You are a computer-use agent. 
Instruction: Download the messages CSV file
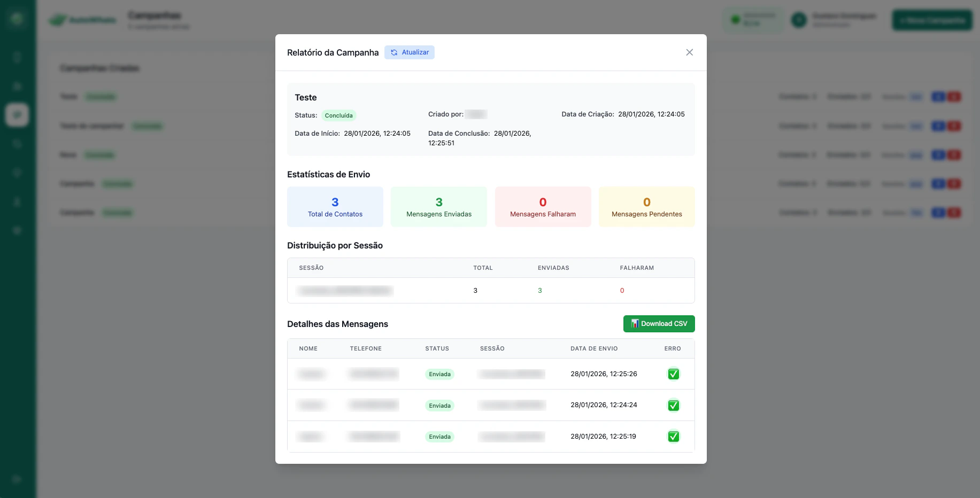click(659, 324)
